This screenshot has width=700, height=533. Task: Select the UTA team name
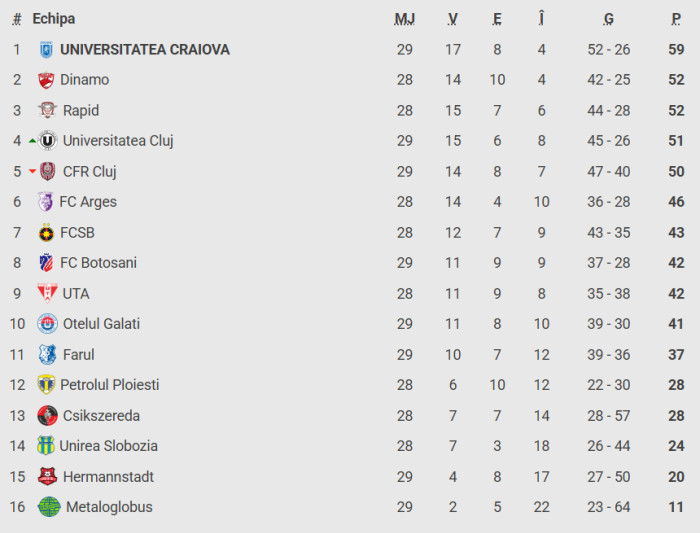[x=76, y=294]
